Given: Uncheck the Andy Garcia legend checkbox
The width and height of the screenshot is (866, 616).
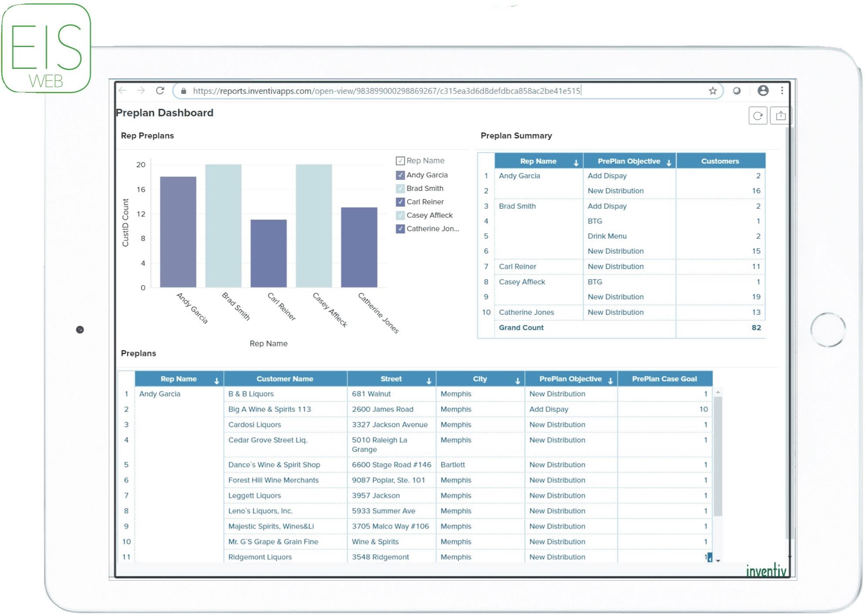Looking at the screenshot, I should coord(400,175).
